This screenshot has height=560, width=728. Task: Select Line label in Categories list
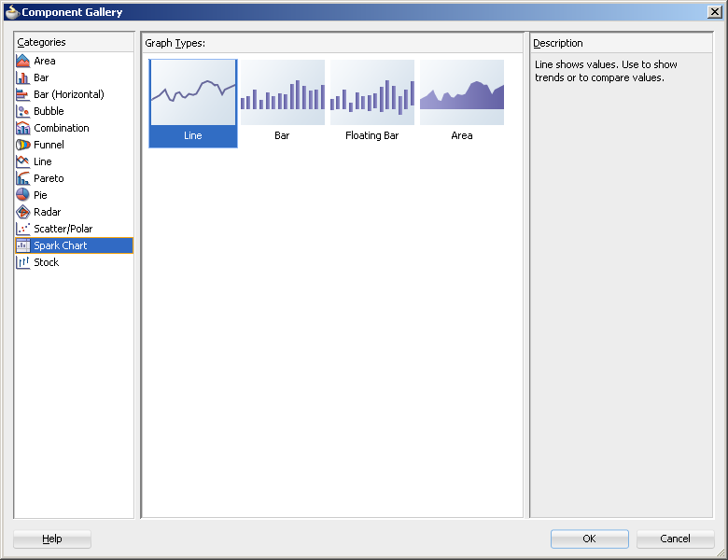43,161
